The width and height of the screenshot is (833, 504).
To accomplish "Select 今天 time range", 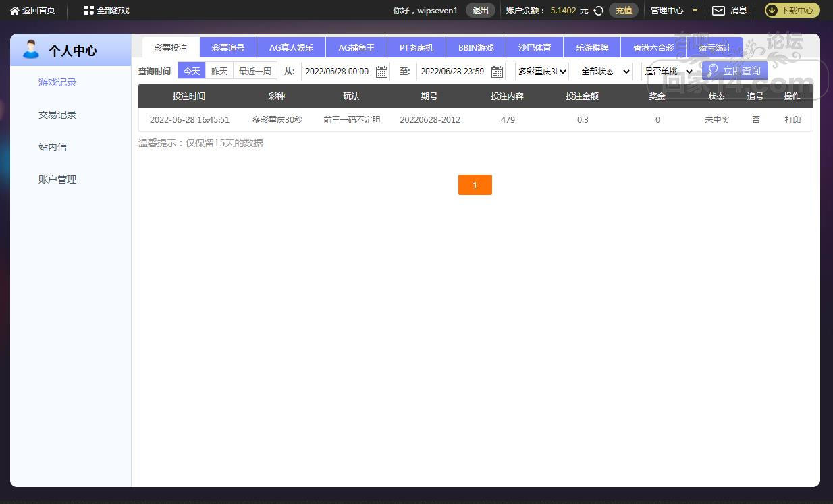I will (x=192, y=71).
